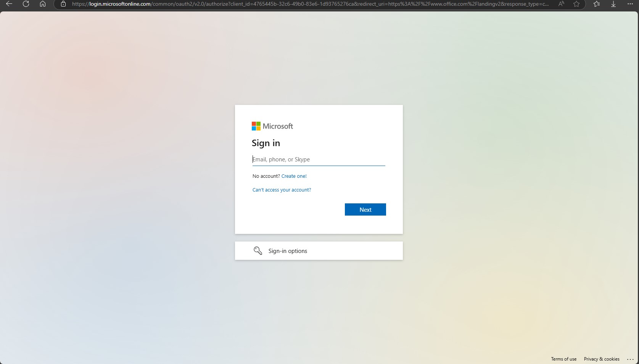The image size is (639, 364).
Task: Open the Sign-in options text
Action: pos(288,251)
